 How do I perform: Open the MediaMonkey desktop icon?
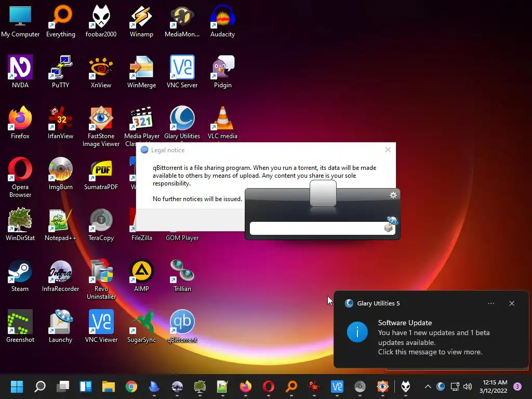182,20
